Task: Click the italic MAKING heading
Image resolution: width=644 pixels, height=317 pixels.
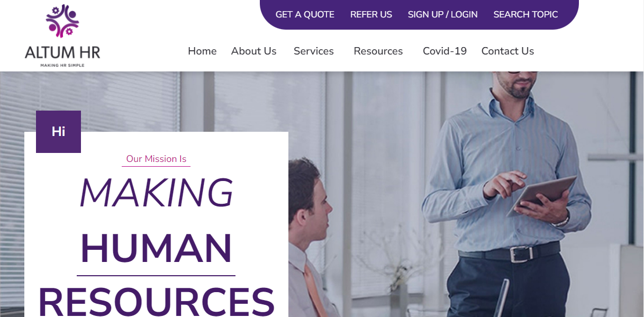Action: (156, 193)
